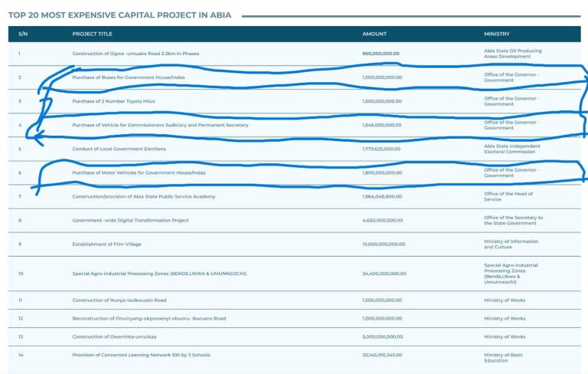Click Abia State Independent Electoral Commission ministry cell
The height and width of the screenshot is (374, 588).
click(x=511, y=149)
